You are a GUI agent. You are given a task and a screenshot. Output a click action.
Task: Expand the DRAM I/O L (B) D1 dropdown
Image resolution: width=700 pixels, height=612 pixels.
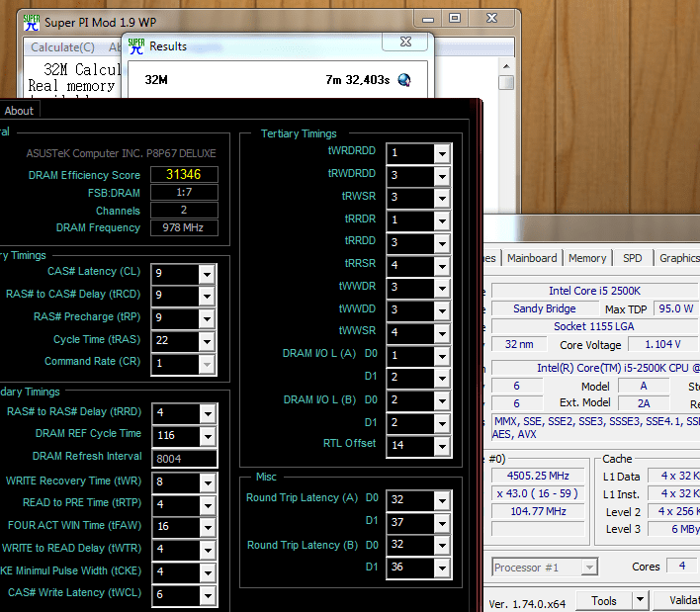tap(442, 423)
